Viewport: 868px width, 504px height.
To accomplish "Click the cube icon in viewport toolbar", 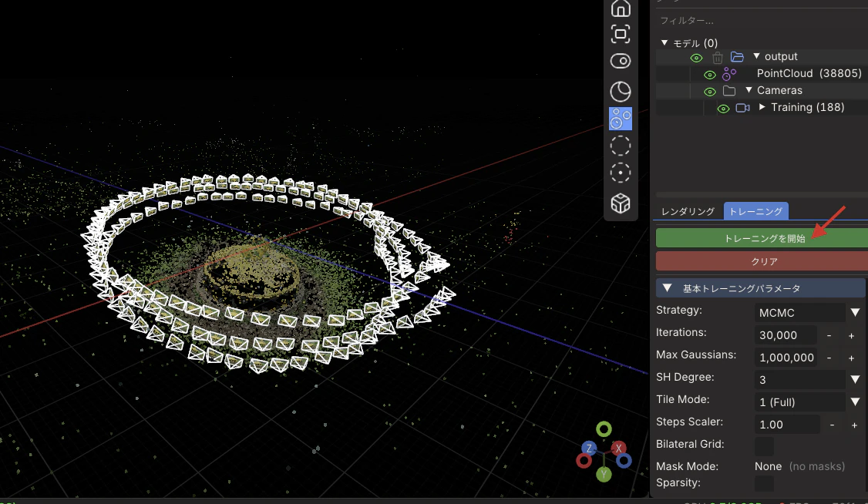I will tap(621, 203).
